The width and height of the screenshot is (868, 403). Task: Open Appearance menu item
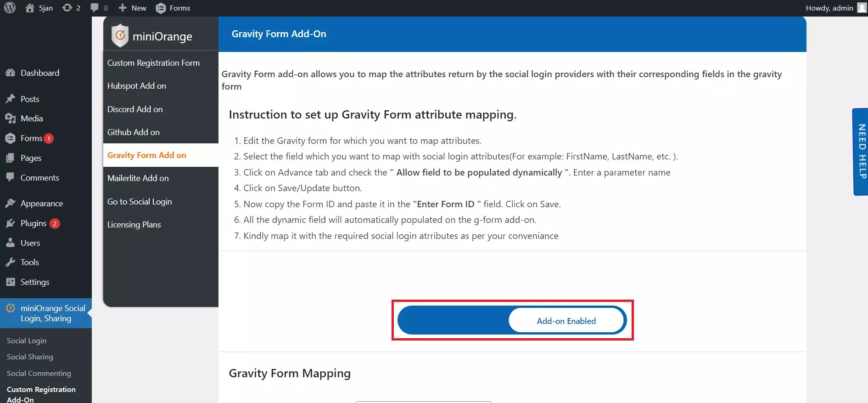(46, 203)
